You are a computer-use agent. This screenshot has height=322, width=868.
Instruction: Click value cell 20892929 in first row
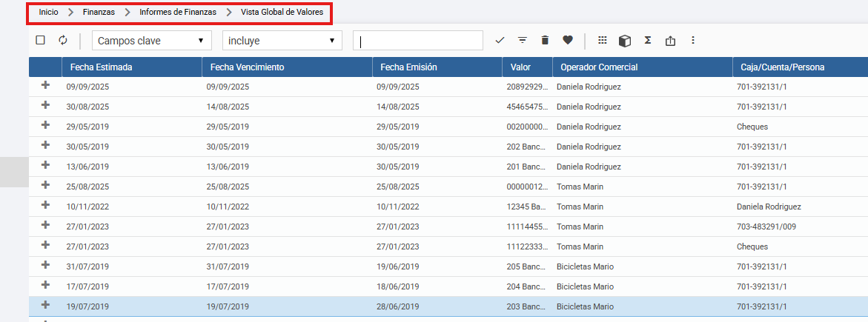528,87
